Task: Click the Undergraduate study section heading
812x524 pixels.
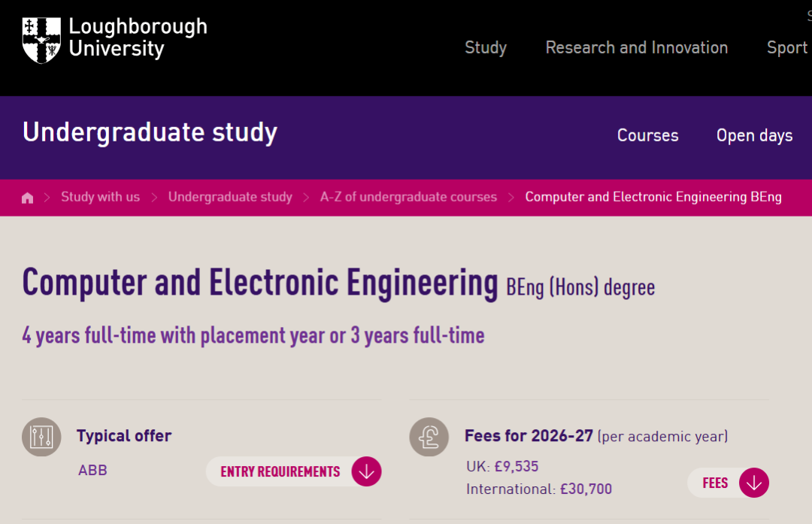Action: point(150,132)
